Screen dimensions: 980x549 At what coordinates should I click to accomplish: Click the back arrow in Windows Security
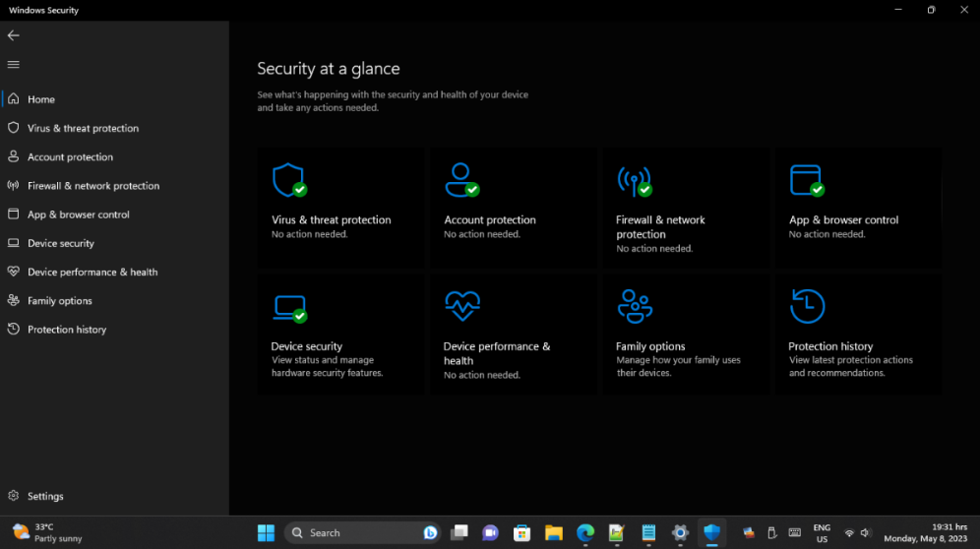pyautogui.click(x=13, y=35)
